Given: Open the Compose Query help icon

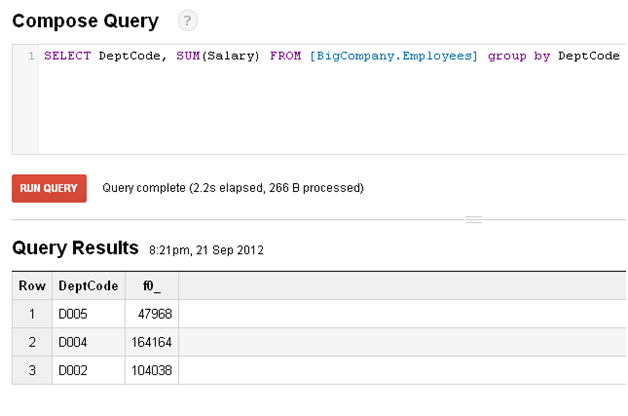Looking at the screenshot, I should (x=187, y=20).
